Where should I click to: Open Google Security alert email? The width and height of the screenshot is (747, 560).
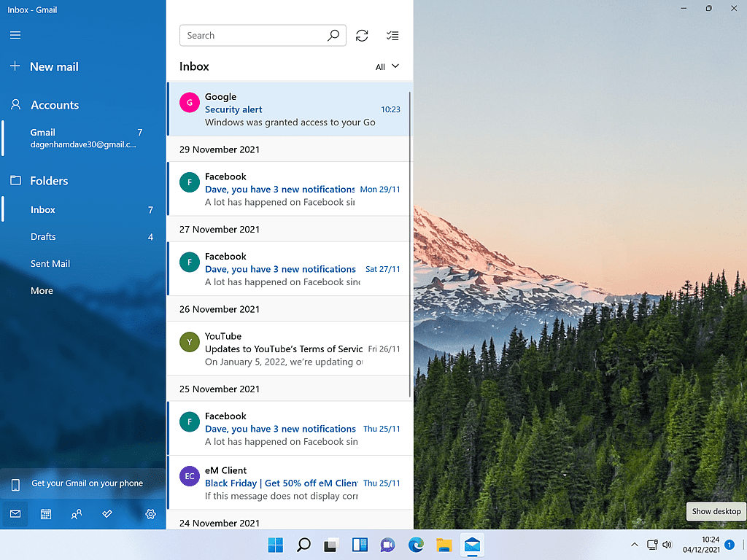tap(290, 109)
